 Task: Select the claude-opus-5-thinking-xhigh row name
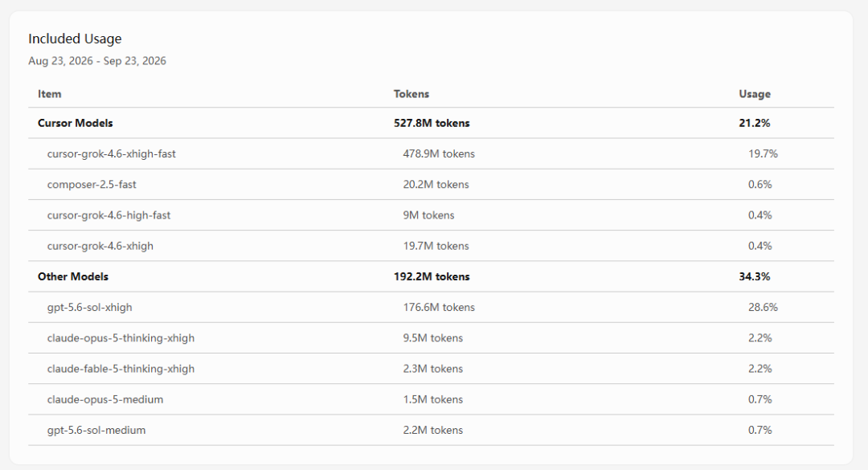121,338
